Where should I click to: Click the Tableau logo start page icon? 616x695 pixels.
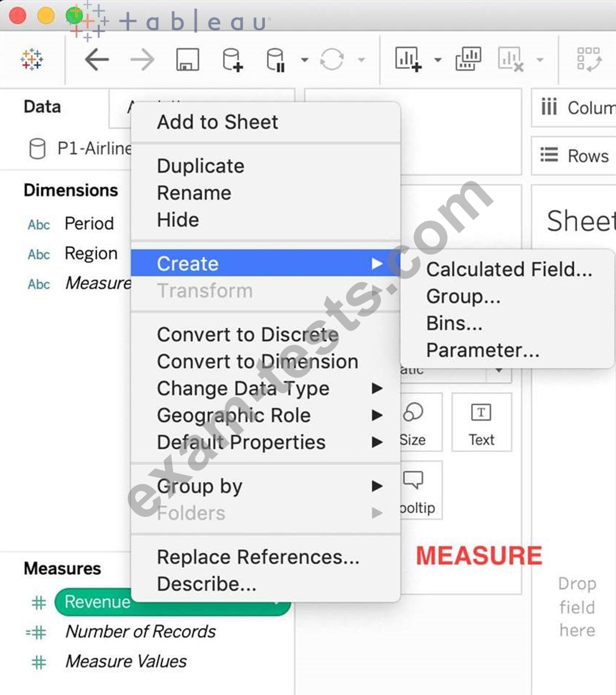tap(32, 59)
